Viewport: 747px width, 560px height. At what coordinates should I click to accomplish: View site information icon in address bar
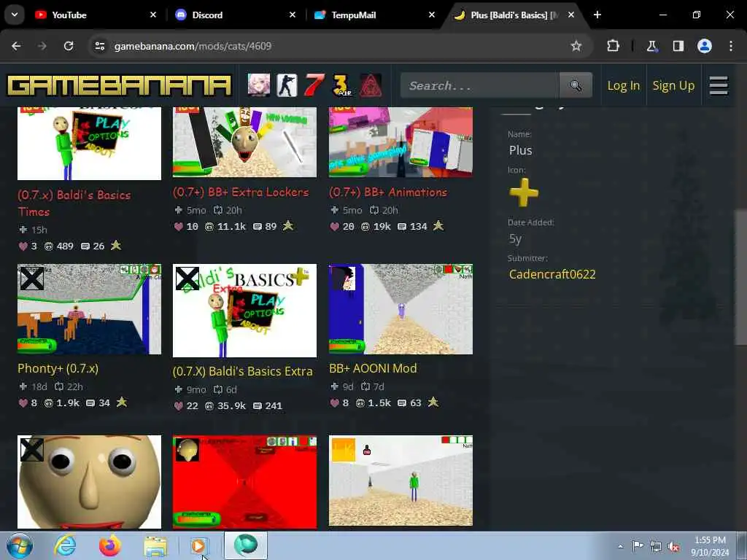point(99,46)
